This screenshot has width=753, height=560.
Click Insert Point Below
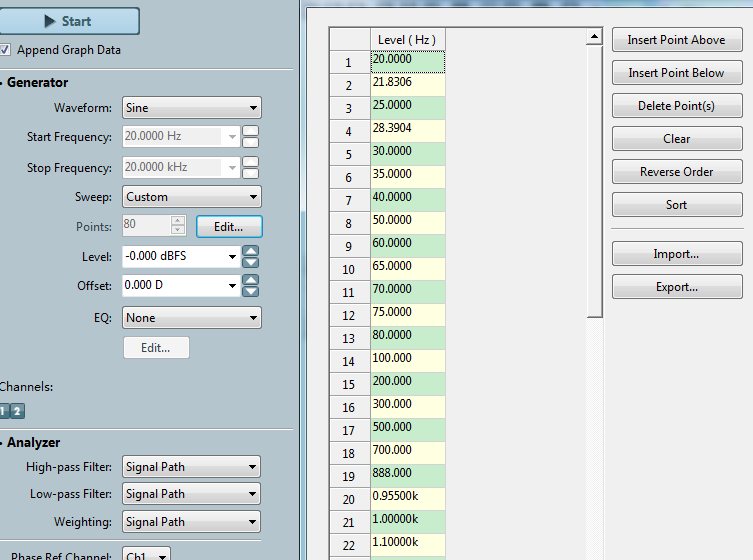(x=677, y=73)
